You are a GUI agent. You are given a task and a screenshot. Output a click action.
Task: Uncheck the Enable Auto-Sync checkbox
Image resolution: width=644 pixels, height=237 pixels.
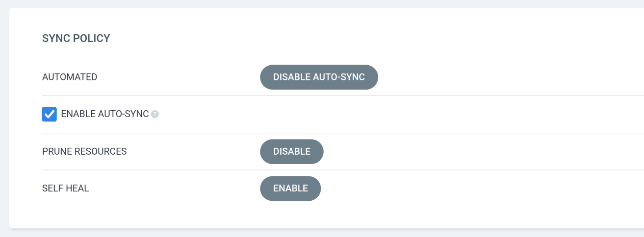click(x=50, y=115)
